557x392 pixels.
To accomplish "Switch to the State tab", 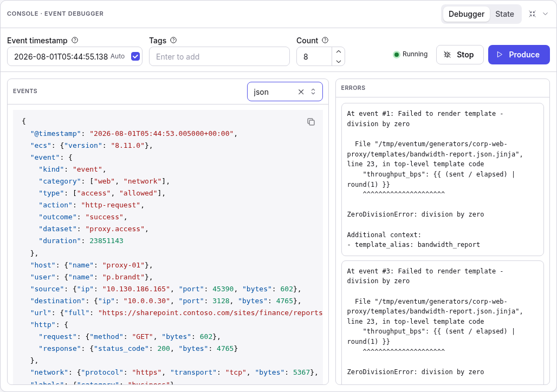I will point(504,14).
